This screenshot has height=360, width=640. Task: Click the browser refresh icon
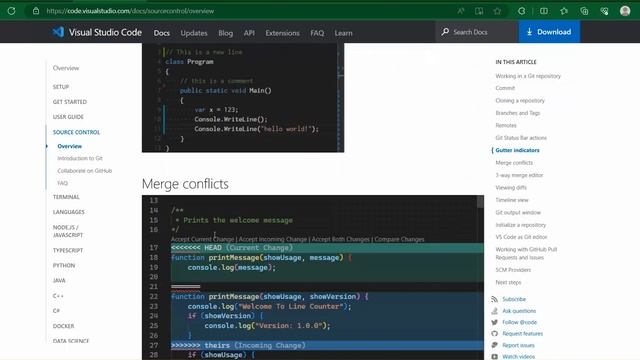click(11, 11)
